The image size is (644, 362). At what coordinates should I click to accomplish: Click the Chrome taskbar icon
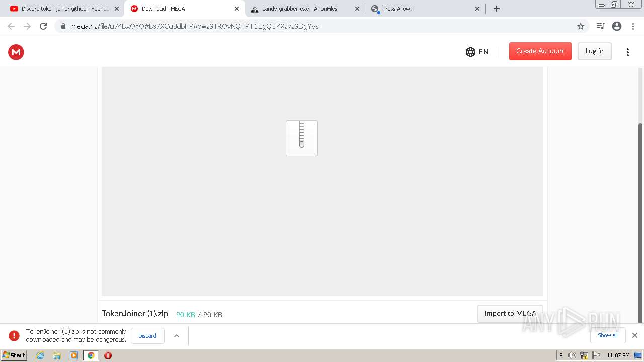click(x=91, y=355)
